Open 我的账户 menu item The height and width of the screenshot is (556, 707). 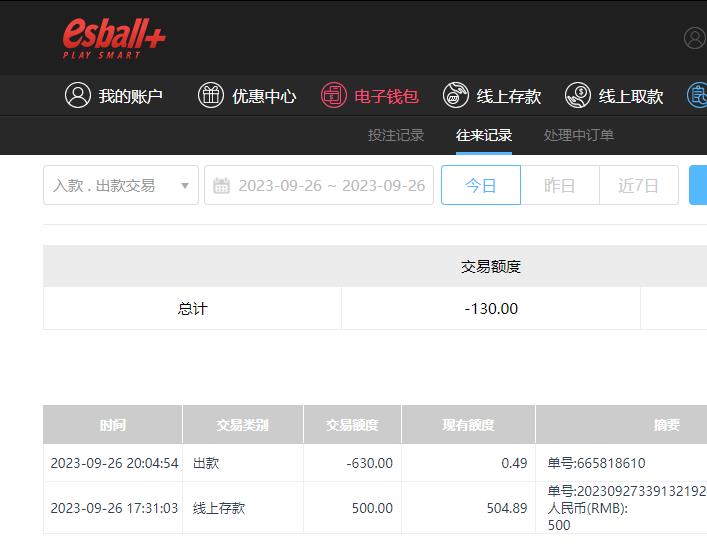point(114,96)
